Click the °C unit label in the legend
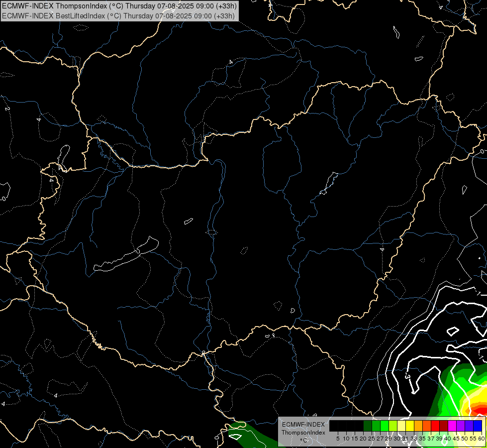487x448 pixels. (x=304, y=440)
